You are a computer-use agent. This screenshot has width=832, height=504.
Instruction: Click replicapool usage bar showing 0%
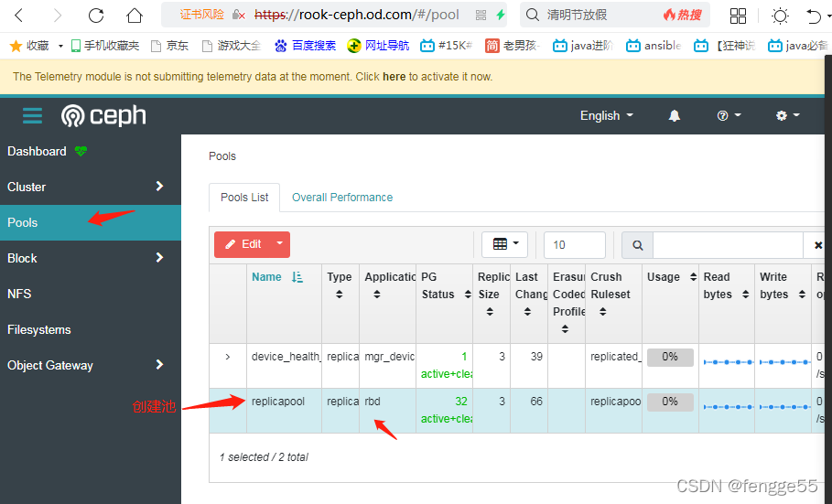point(670,402)
